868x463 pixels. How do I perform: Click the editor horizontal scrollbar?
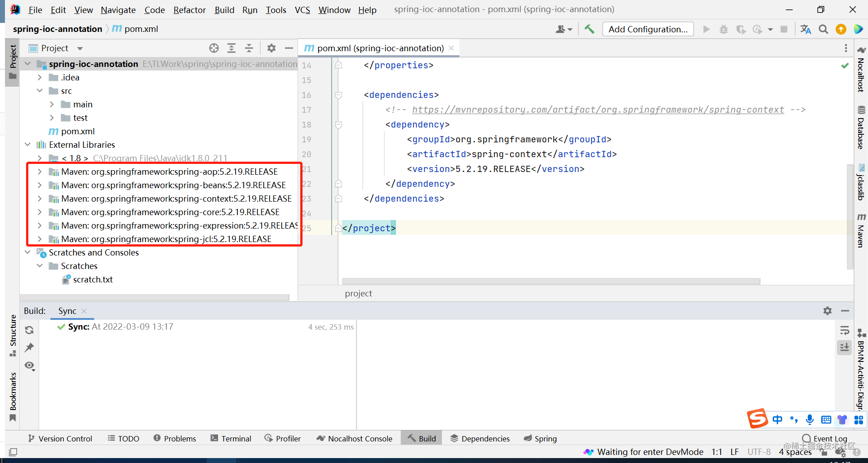click(x=551, y=281)
